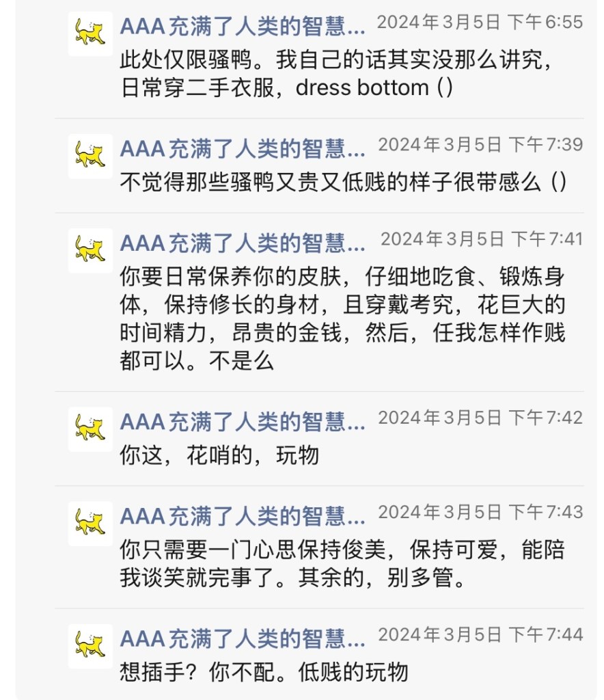The height and width of the screenshot is (700, 604).
Task: Click the sender name on the 7:39 message
Action: (x=243, y=148)
